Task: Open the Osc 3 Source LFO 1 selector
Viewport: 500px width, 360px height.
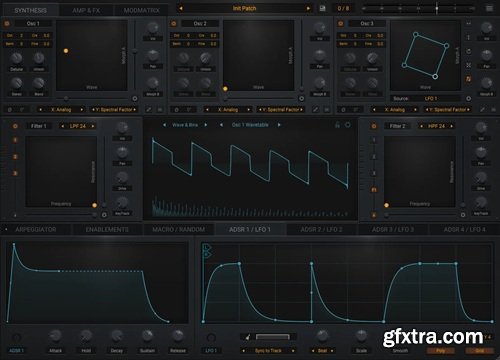Action: [x=426, y=99]
